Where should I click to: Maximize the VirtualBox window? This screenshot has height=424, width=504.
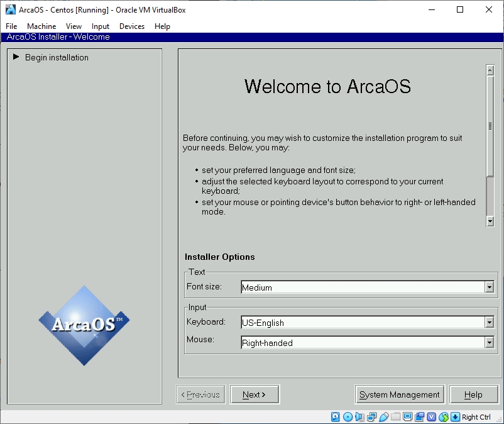pos(460,9)
